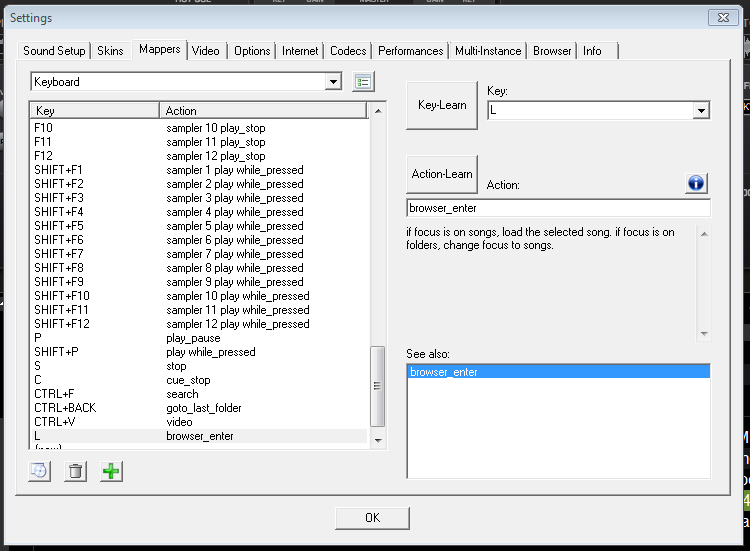Select the CTRL+F search mapping row
The height and width of the screenshot is (551, 750).
tap(199, 394)
